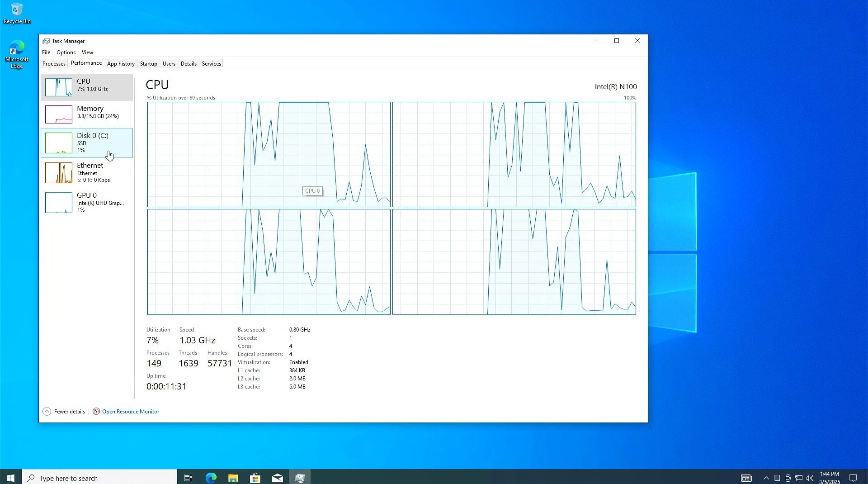Click the Task View taskbar icon
The width and height of the screenshot is (868, 484).
click(188, 478)
